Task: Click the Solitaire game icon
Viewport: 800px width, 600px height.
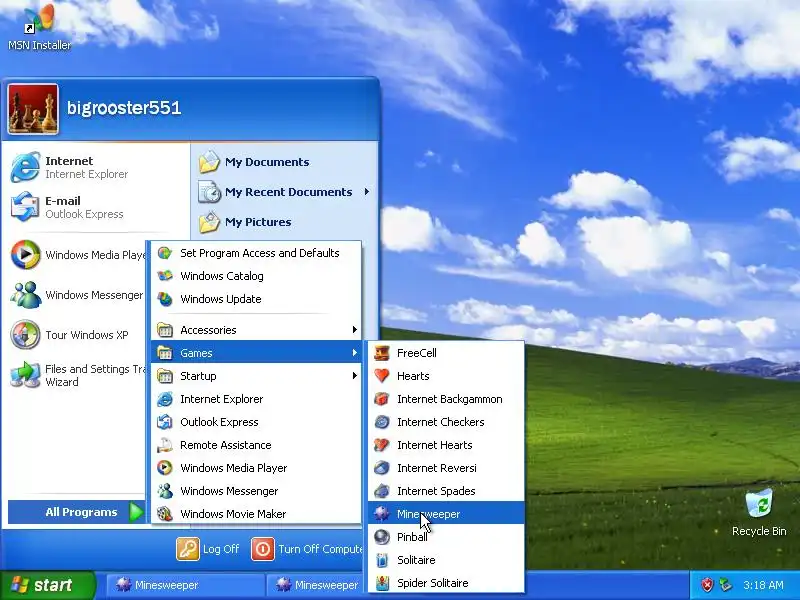Action: [382, 560]
